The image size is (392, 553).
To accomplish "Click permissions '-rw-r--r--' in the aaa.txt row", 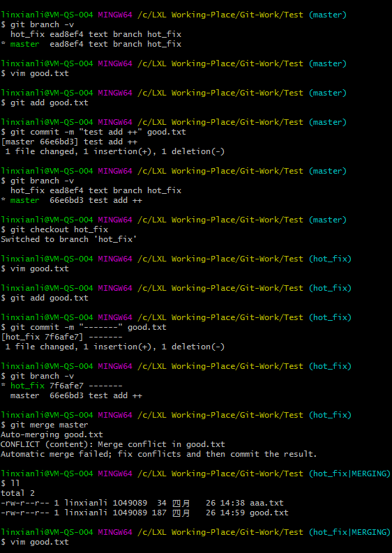I will pyautogui.click(x=25, y=503).
